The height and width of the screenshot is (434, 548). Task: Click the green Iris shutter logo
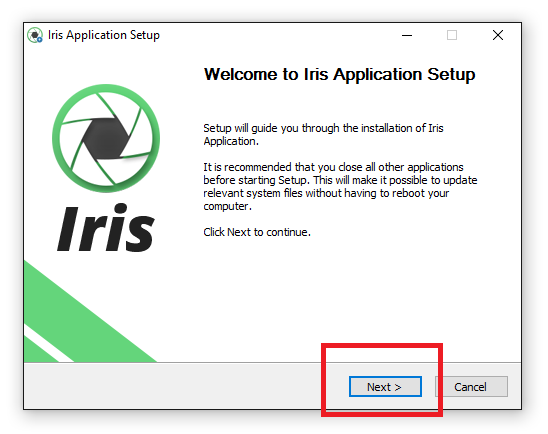pos(106,138)
